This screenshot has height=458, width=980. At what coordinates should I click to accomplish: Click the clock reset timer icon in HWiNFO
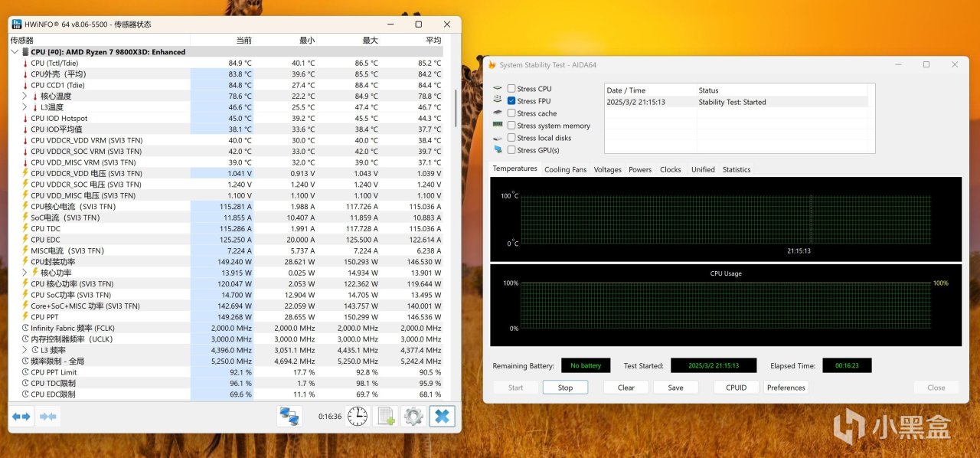pos(357,417)
